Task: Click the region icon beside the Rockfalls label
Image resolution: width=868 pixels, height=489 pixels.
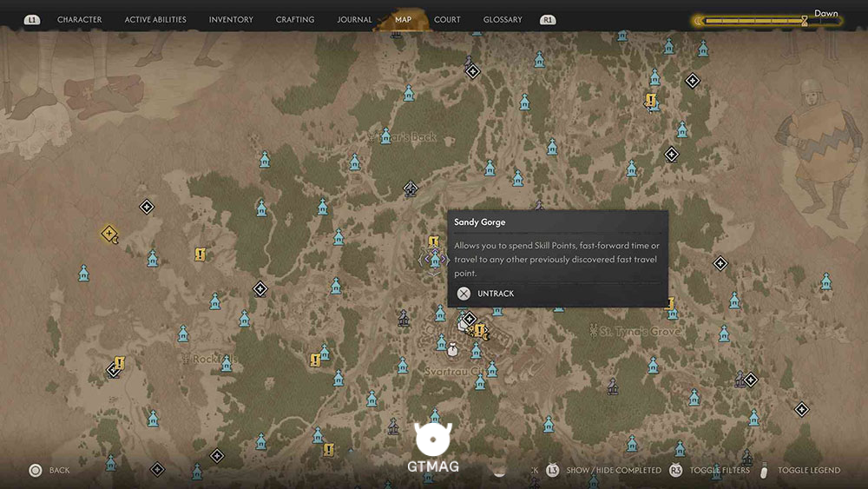Action: tap(186, 359)
